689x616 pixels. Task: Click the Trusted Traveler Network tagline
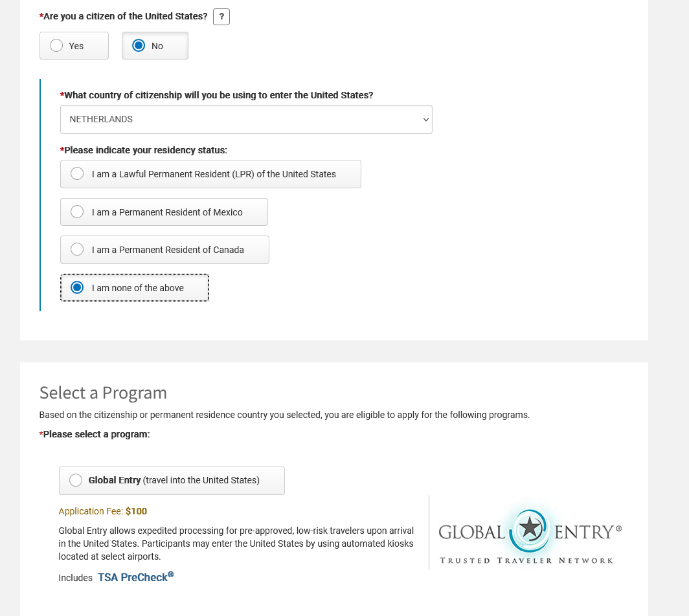coord(526,560)
